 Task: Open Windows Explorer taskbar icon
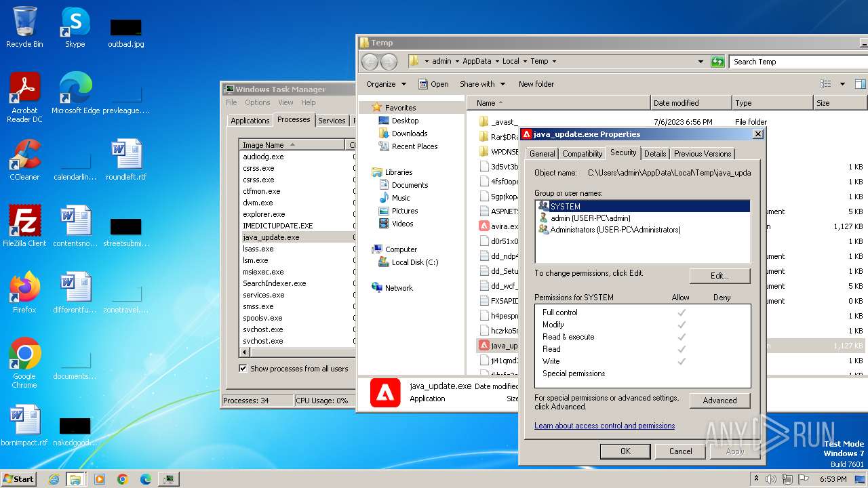[x=75, y=479]
